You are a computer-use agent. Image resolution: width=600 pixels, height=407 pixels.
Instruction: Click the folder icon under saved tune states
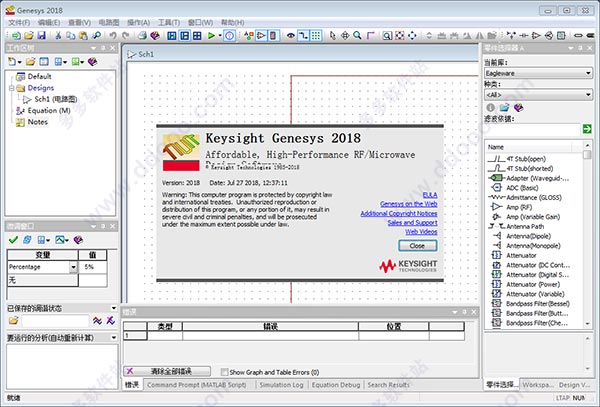tap(13, 321)
